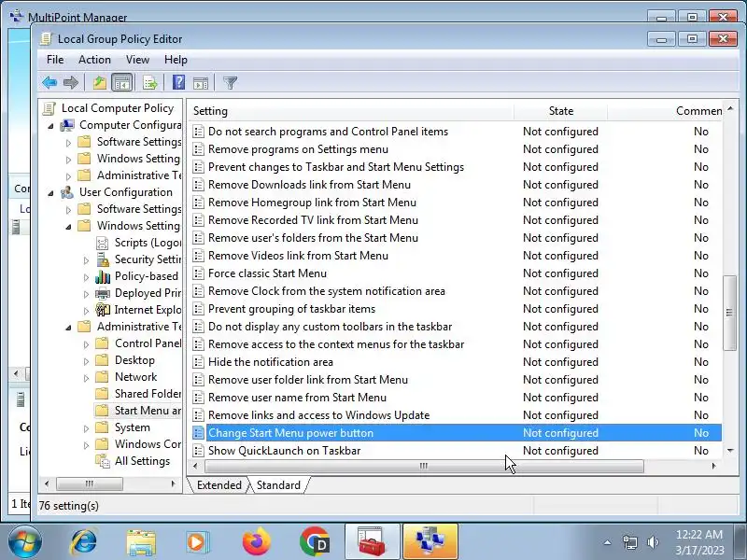Click the network tray icon
Viewport: 747px width, 560px height.
(630, 542)
